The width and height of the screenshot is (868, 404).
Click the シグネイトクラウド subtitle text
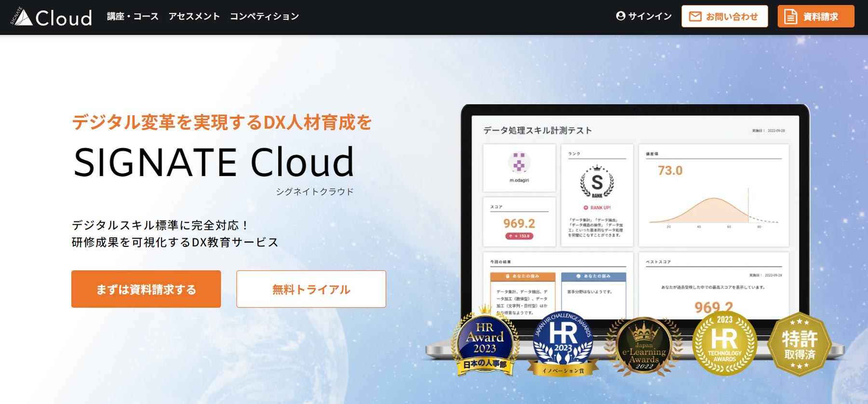pyautogui.click(x=315, y=191)
